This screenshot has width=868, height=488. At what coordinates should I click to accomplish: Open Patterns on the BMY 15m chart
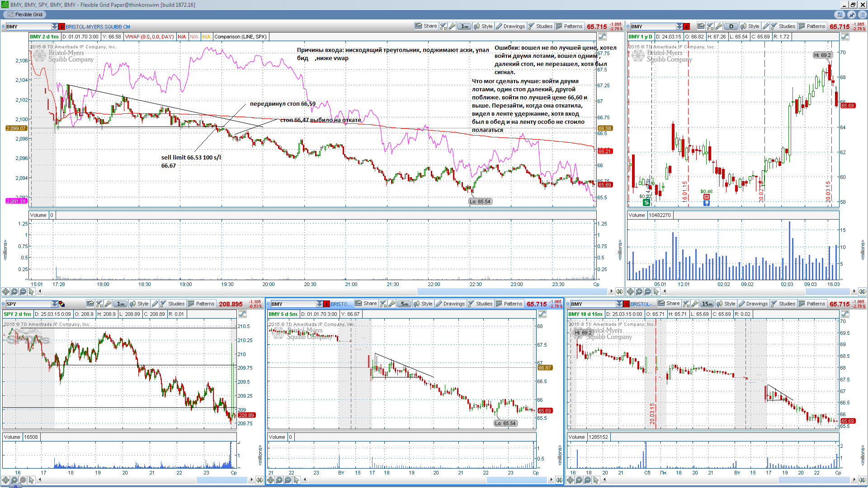(812, 304)
